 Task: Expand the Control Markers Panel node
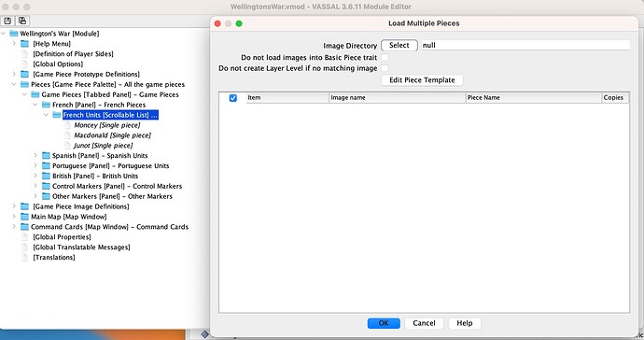coord(35,186)
